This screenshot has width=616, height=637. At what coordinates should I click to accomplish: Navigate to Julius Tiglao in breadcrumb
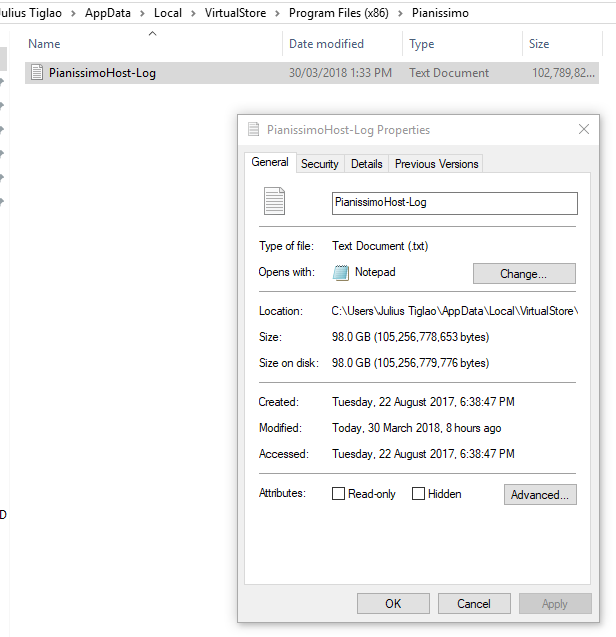pos(30,13)
